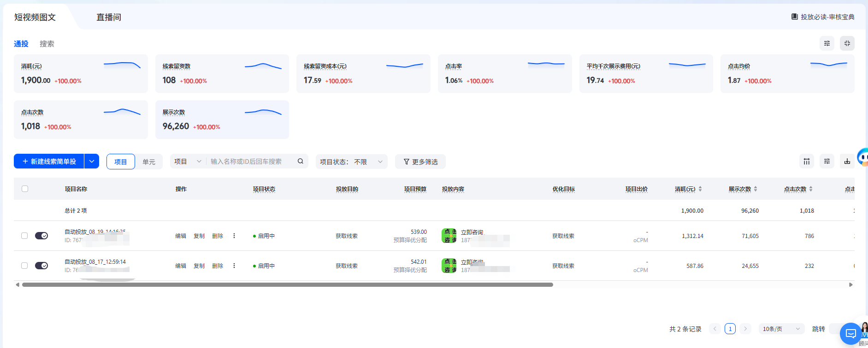The image size is (868, 348).
Task: Tick the checkbox of 自动投放_08_17 row
Action: pyautogui.click(x=24, y=266)
